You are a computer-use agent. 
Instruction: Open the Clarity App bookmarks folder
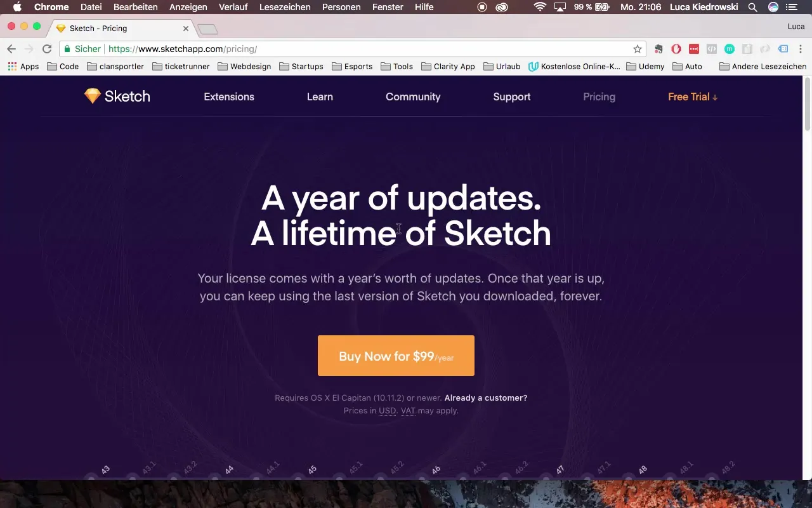(x=449, y=66)
